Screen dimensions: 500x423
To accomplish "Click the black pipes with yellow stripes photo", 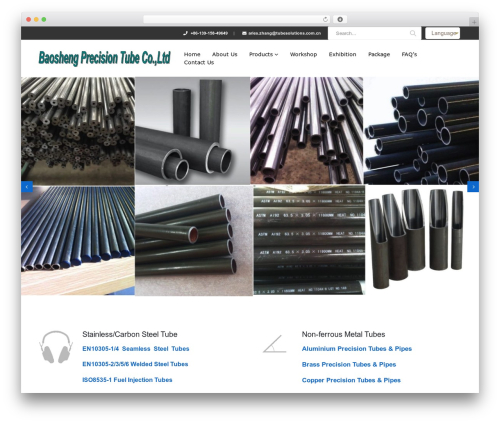I will [x=421, y=131].
